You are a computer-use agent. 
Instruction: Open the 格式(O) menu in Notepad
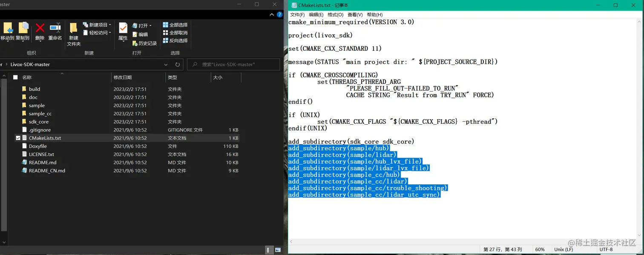335,14
